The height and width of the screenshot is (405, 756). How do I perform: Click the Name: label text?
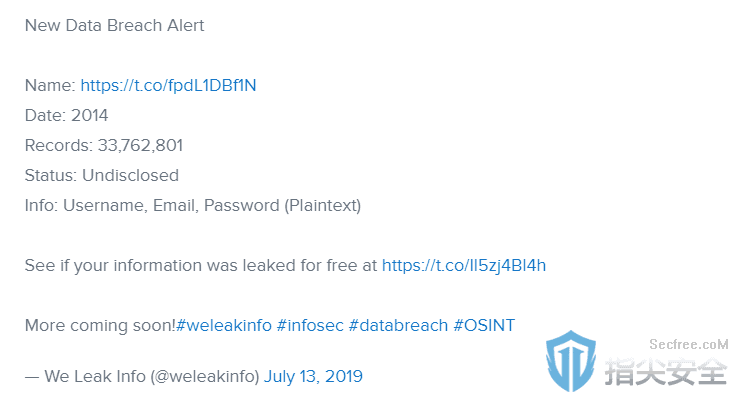pos(50,85)
